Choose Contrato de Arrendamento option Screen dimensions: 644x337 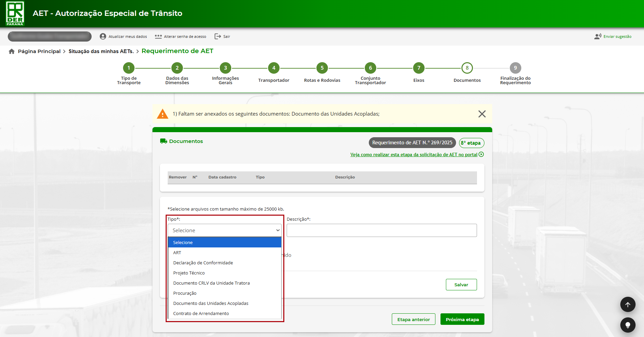pos(224,313)
